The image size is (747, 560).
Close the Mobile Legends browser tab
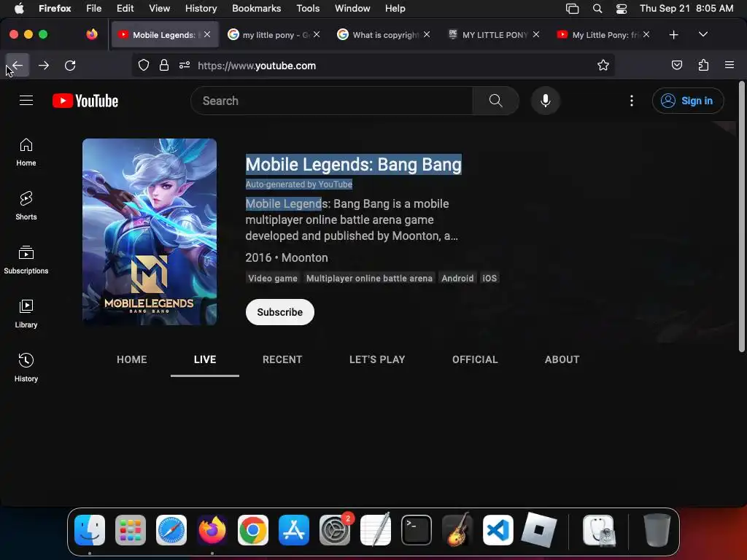pos(207,34)
